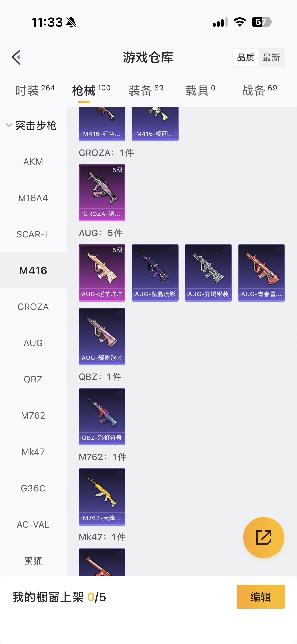Open the red AUG-青春冒 skin icon
297x644 pixels.
[261, 273]
